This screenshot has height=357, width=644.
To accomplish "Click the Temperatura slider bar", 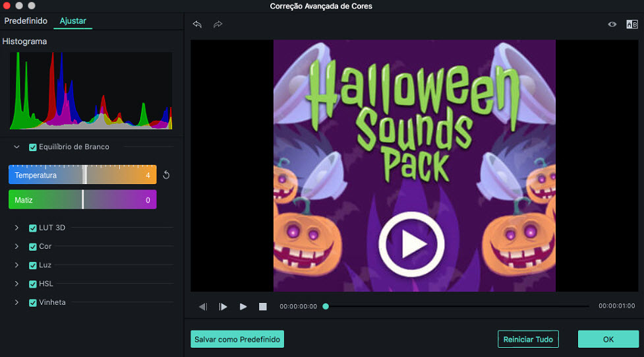I will coord(82,174).
